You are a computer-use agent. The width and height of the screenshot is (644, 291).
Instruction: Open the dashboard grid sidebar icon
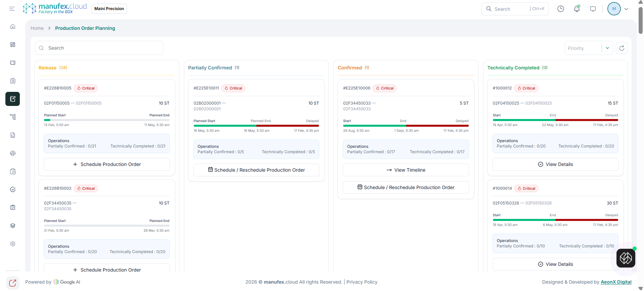point(13,45)
